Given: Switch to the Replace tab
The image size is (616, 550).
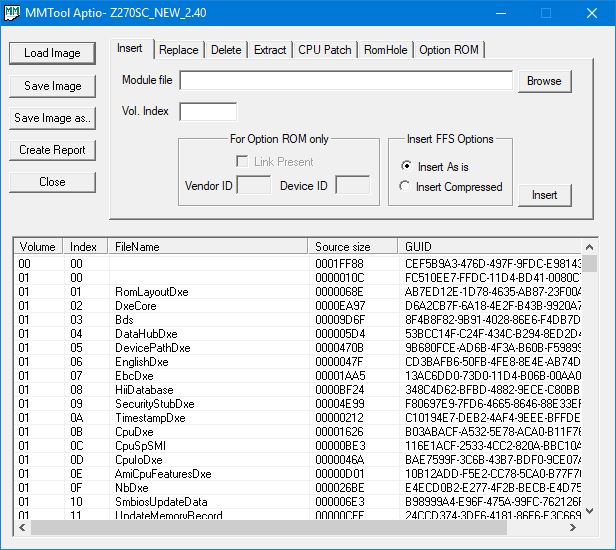Looking at the screenshot, I should click(x=178, y=50).
